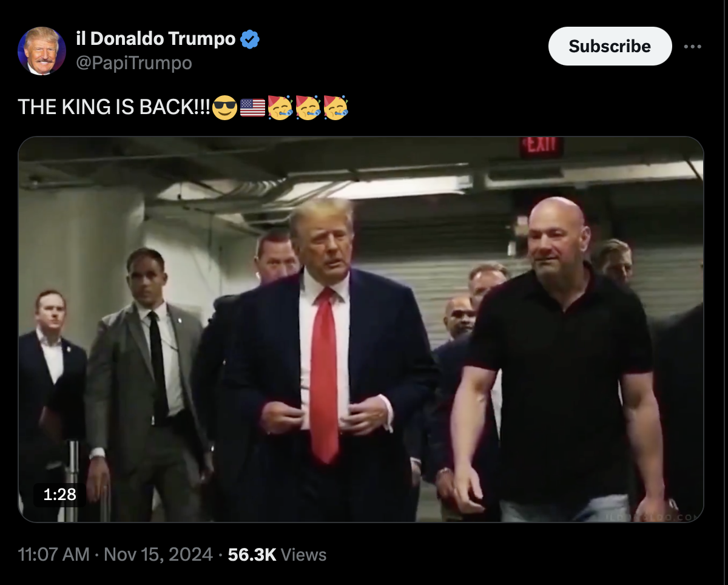The width and height of the screenshot is (728, 585).
Task: Click the sunglasses face emoji
Action: pos(224,107)
